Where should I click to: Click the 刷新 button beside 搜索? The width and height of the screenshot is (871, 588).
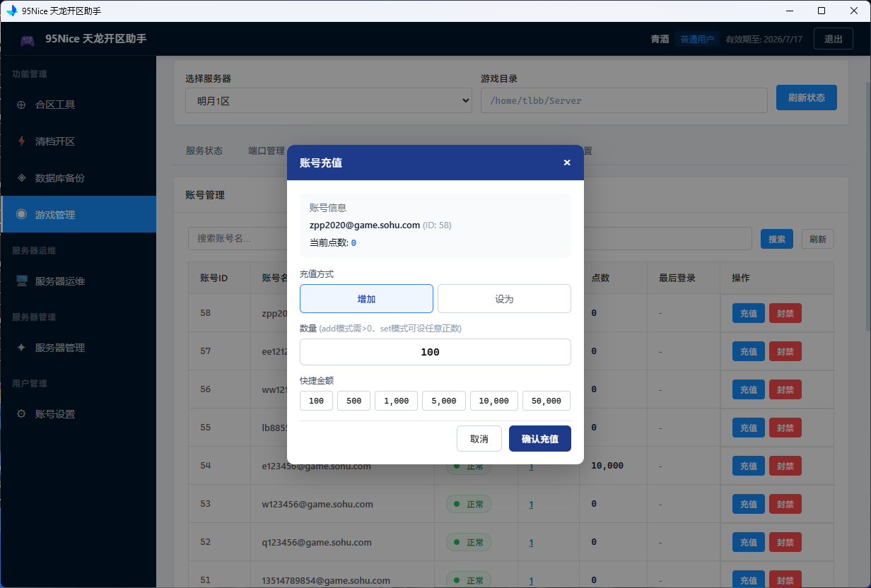point(818,239)
